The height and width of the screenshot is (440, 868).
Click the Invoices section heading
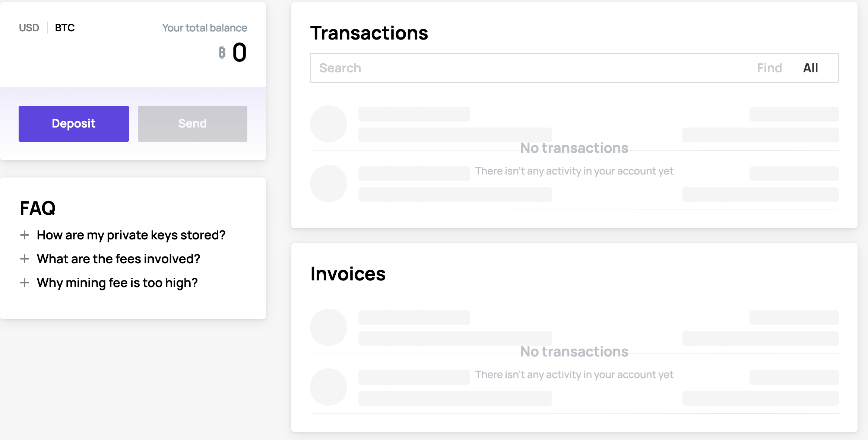348,274
